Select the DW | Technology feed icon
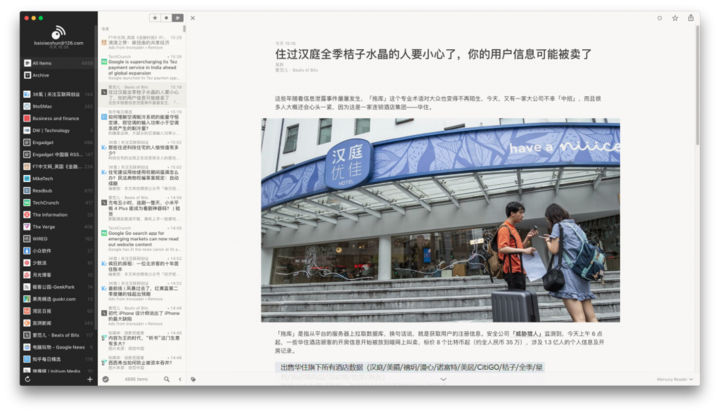 [27, 130]
